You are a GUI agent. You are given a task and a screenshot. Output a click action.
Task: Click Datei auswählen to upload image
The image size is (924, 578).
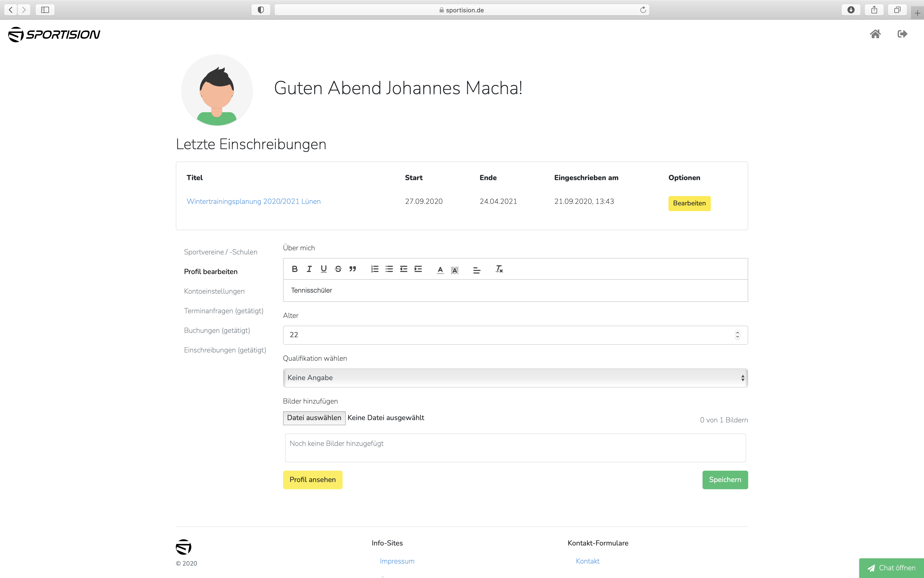tap(314, 418)
